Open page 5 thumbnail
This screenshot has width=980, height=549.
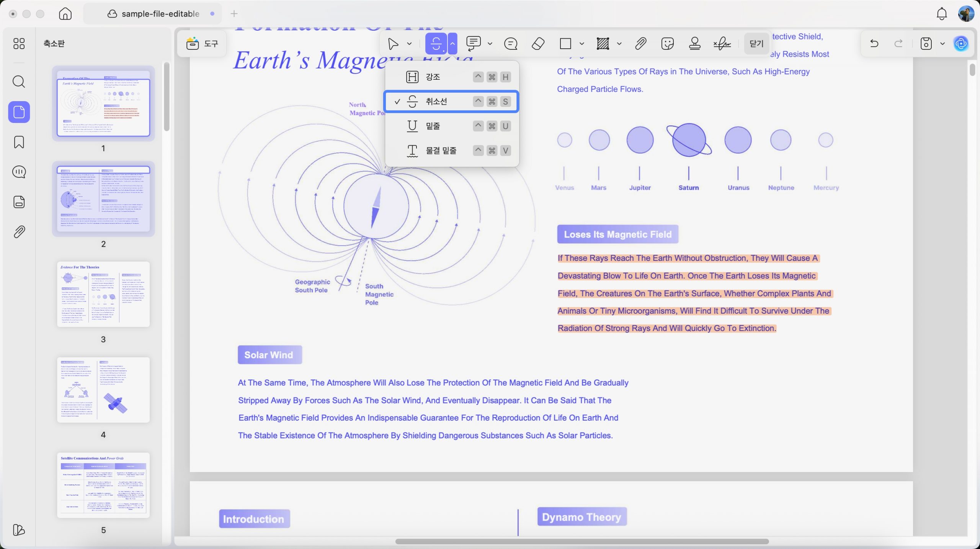(x=103, y=485)
